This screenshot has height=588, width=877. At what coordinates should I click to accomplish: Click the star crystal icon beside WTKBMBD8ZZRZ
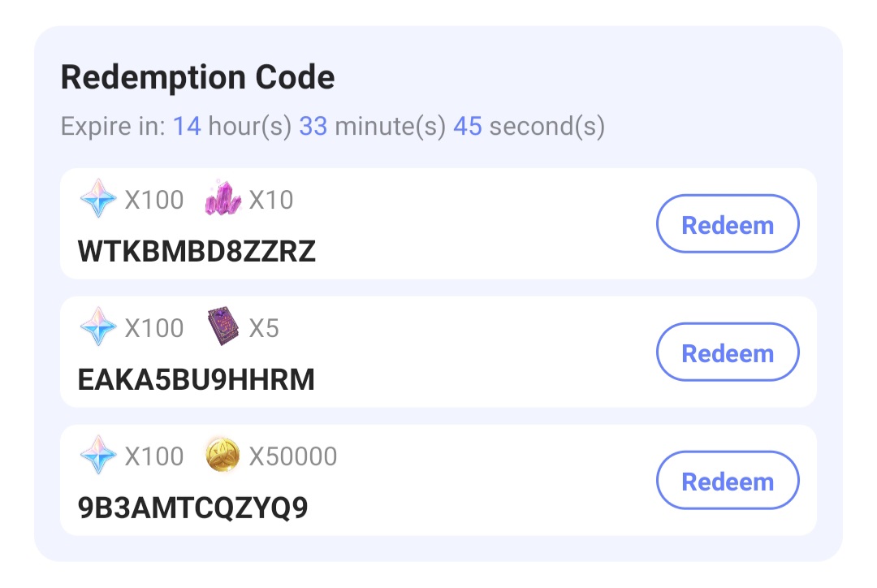(97, 199)
